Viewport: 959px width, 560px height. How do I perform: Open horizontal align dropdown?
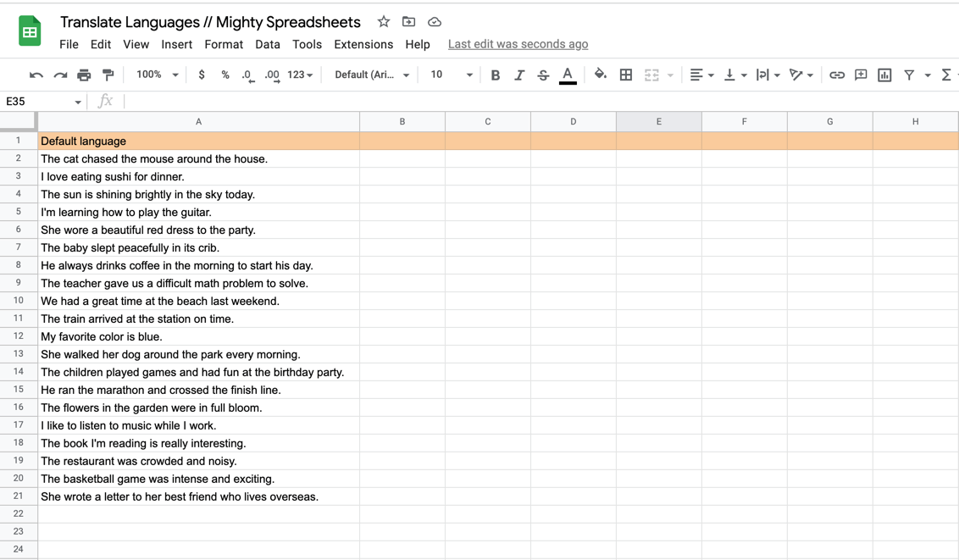click(701, 75)
